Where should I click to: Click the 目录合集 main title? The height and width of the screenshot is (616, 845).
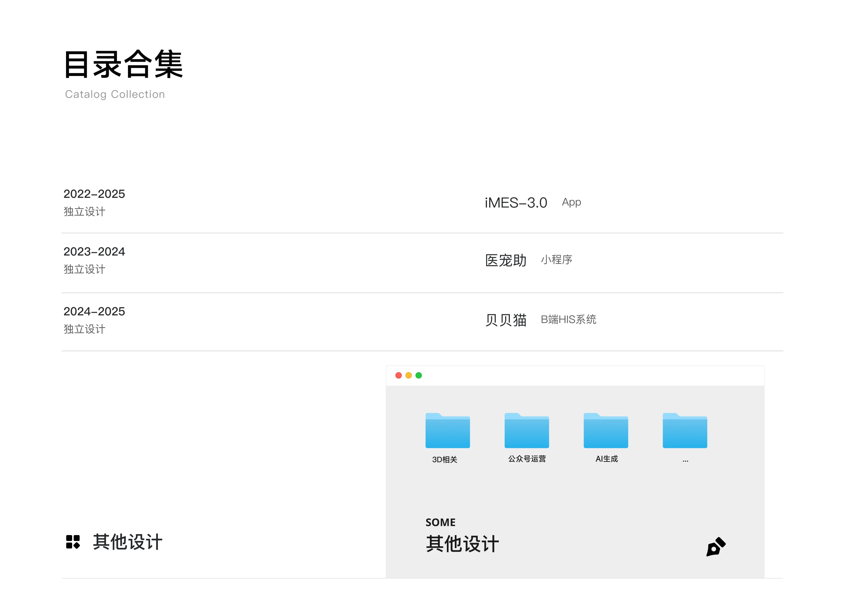[124, 65]
